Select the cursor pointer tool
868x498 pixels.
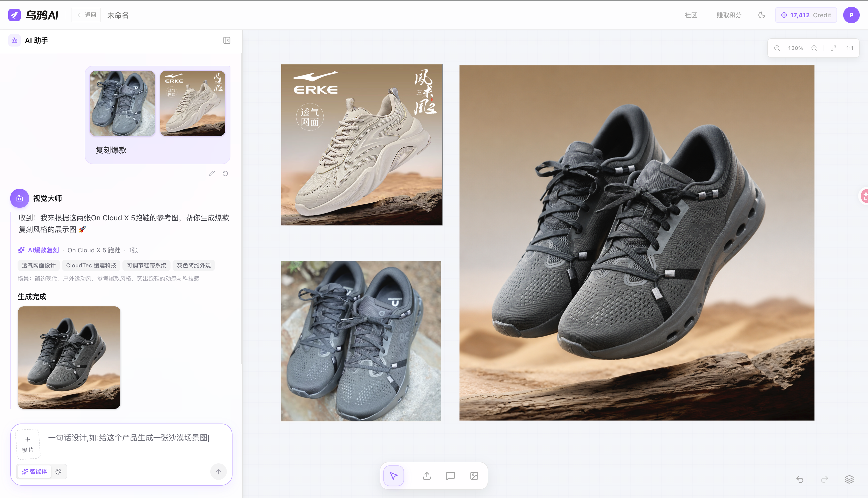[394, 476]
